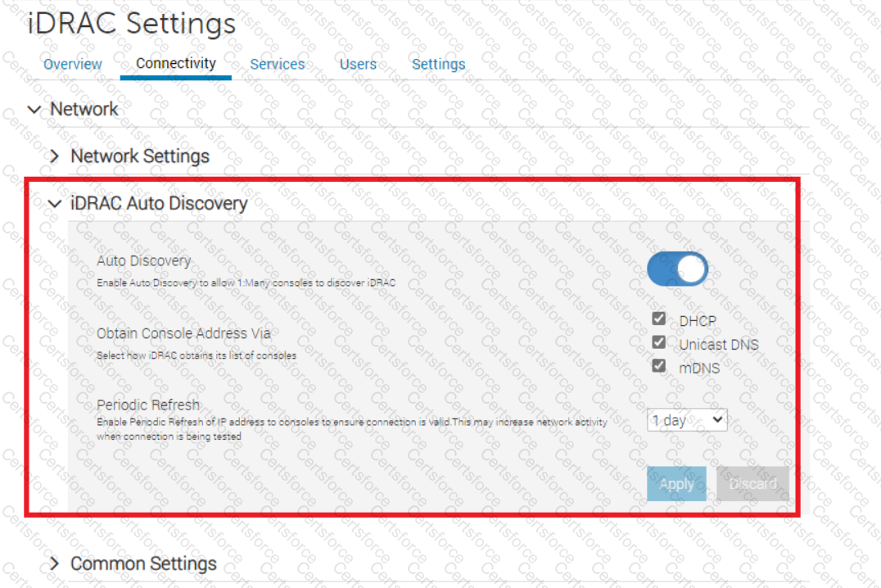Click the iDRAC Auto Discovery heading
The width and height of the screenshot is (881, 588).
pos(159,203)
